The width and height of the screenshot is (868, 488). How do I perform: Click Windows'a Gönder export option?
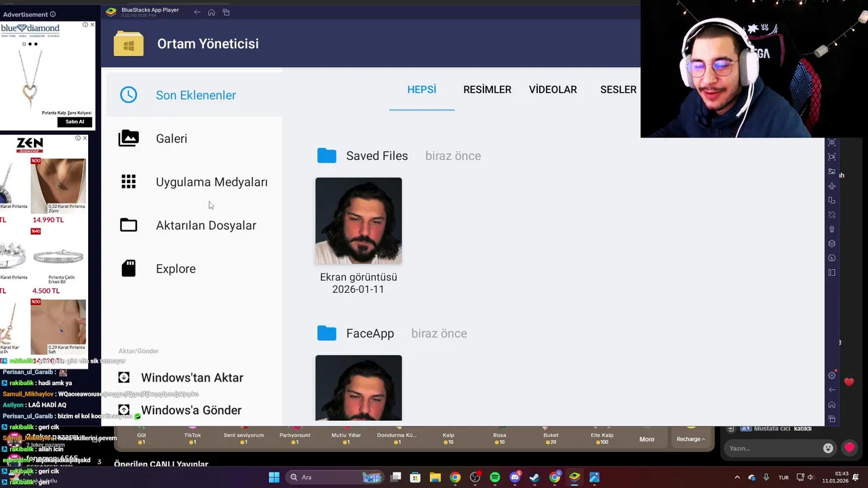[x=180, y=410]
